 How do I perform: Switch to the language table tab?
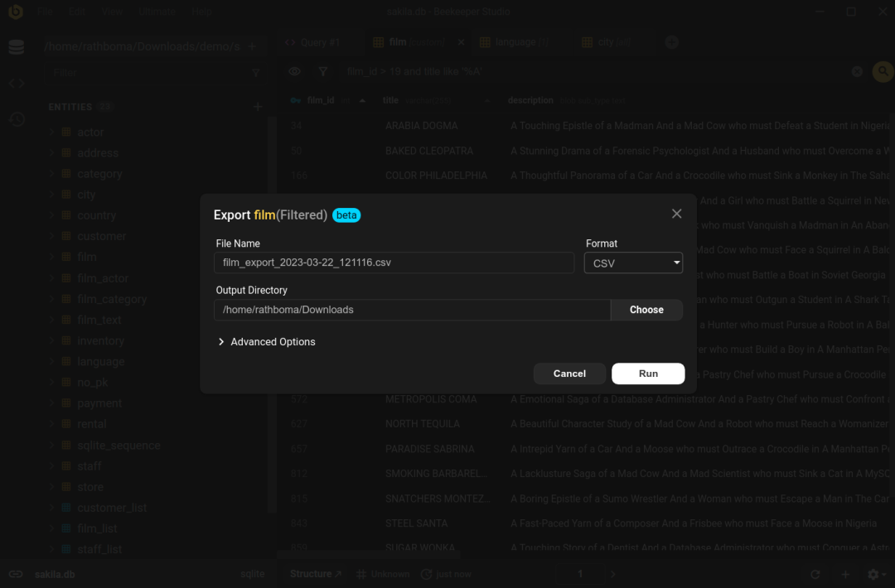coord(515,42)
